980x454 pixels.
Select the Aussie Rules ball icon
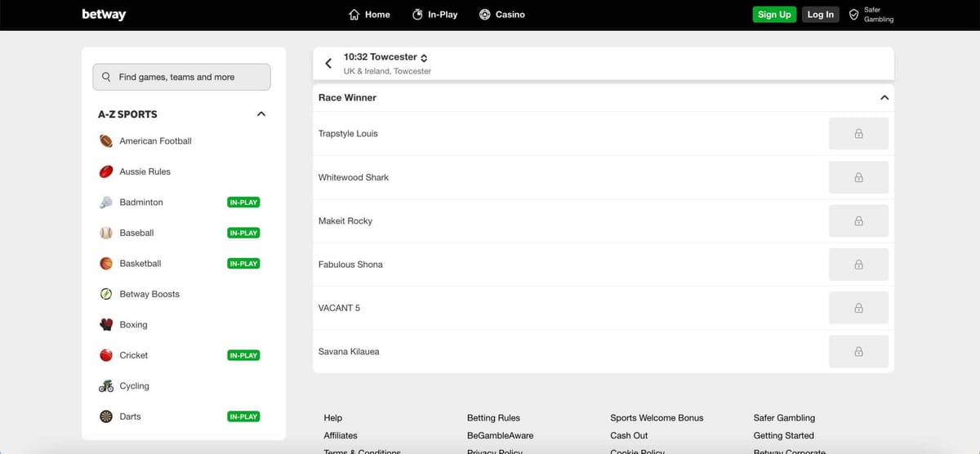click(106, 171)
